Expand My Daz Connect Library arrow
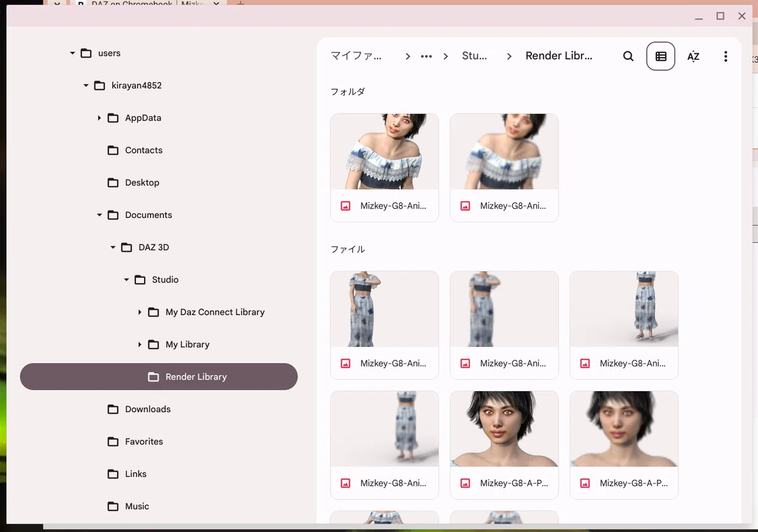This screenshot has width=758, height=532. click(x=140, y=312)
